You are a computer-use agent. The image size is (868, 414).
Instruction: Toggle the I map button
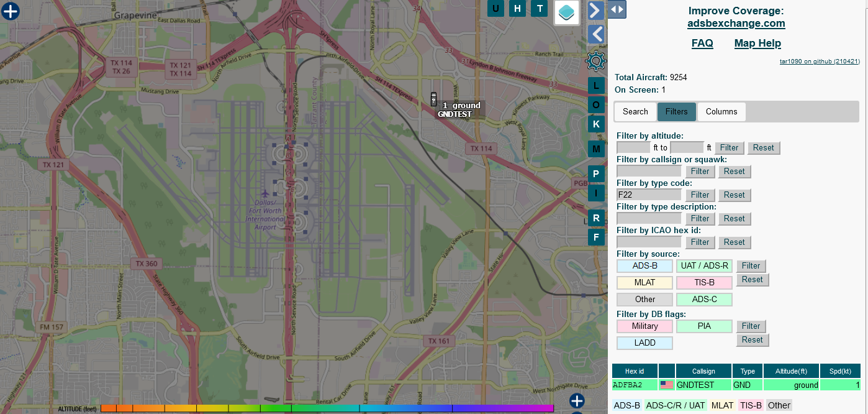pyautogui.click(x=596, y=193)
